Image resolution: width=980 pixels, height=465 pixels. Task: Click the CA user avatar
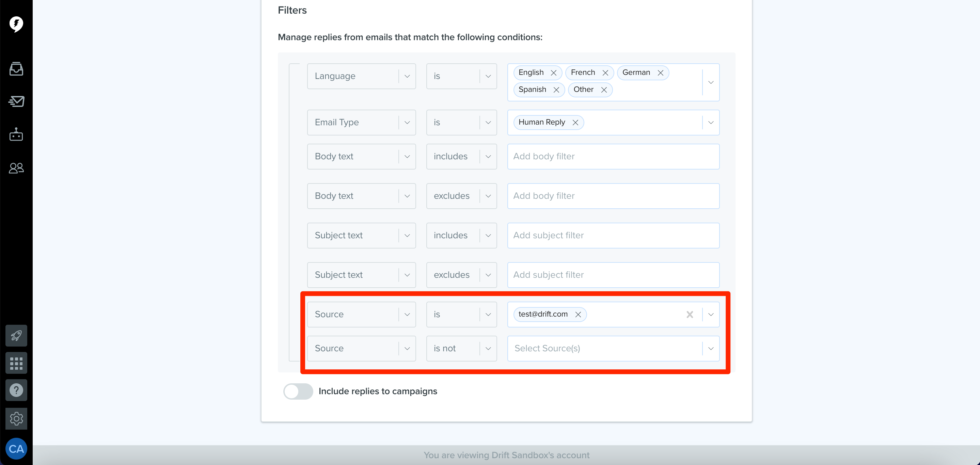pyautogui.click(x=16, y=449)
